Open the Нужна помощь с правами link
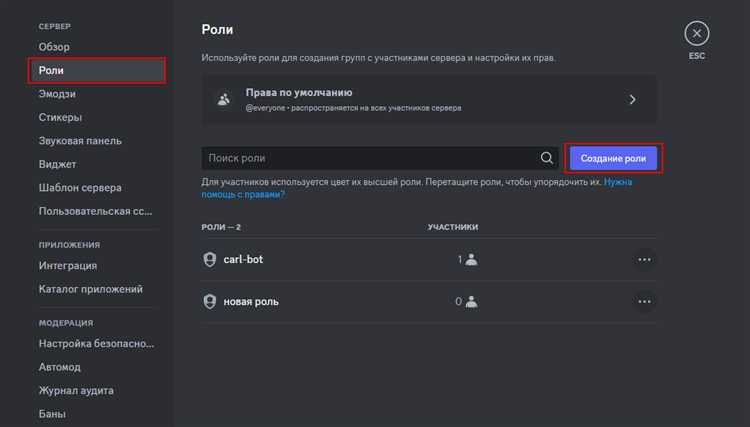The width and height of the screenshot is (750, 427). coord(617,182)
